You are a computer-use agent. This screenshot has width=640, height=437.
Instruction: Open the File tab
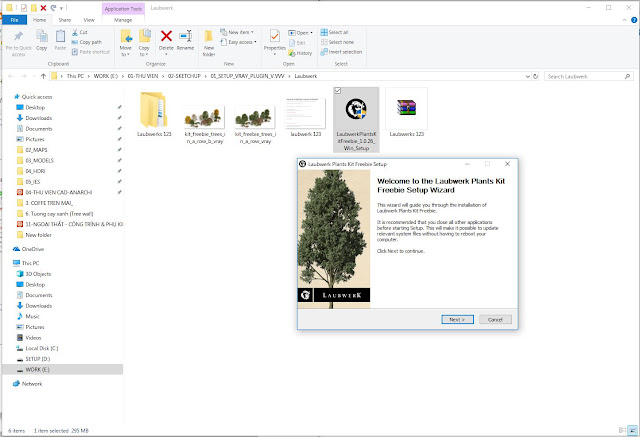pos(15,20)
